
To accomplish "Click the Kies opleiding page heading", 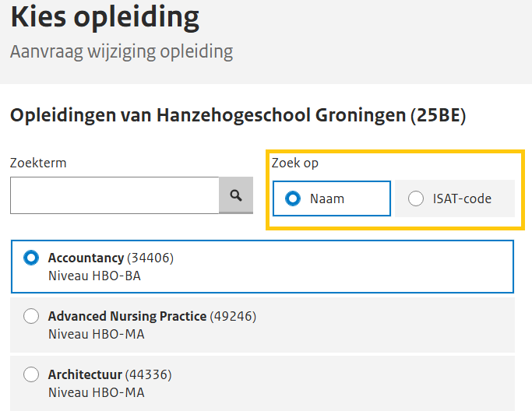I will coord(104,17).
